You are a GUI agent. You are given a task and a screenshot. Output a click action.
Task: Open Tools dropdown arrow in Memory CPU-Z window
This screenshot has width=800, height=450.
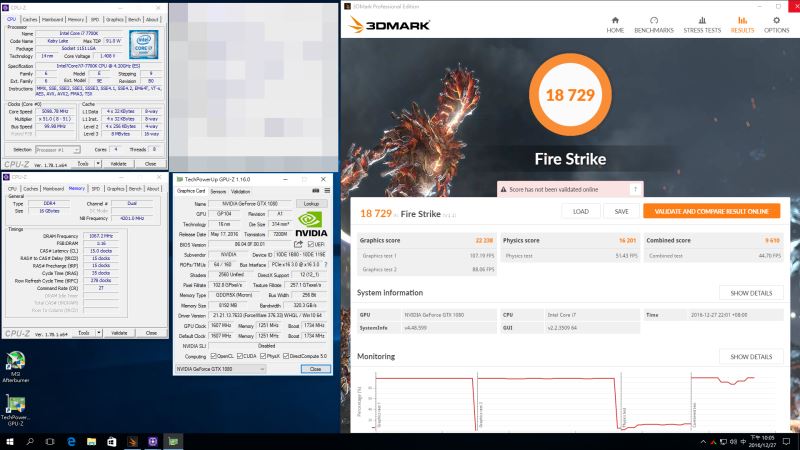pyautogui.click(x=98, y=333)
